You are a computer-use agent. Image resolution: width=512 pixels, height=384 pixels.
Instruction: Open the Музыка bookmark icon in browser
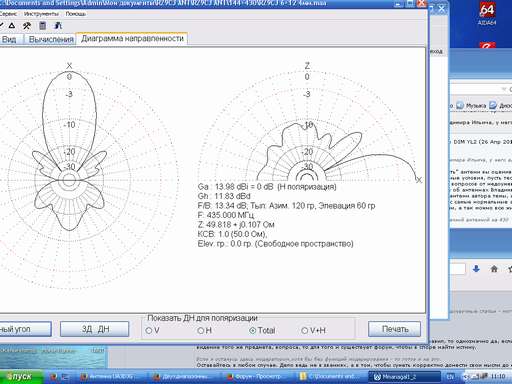point(460,105)
